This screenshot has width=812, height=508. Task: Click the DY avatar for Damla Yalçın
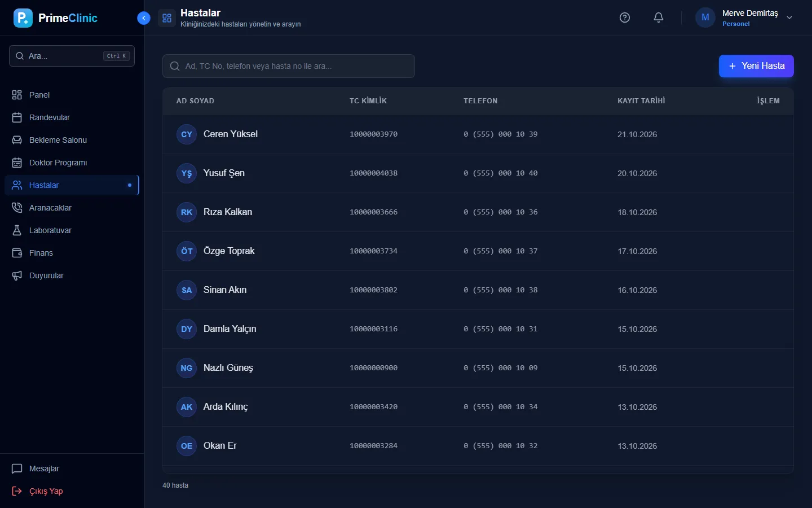pos(187,329)
